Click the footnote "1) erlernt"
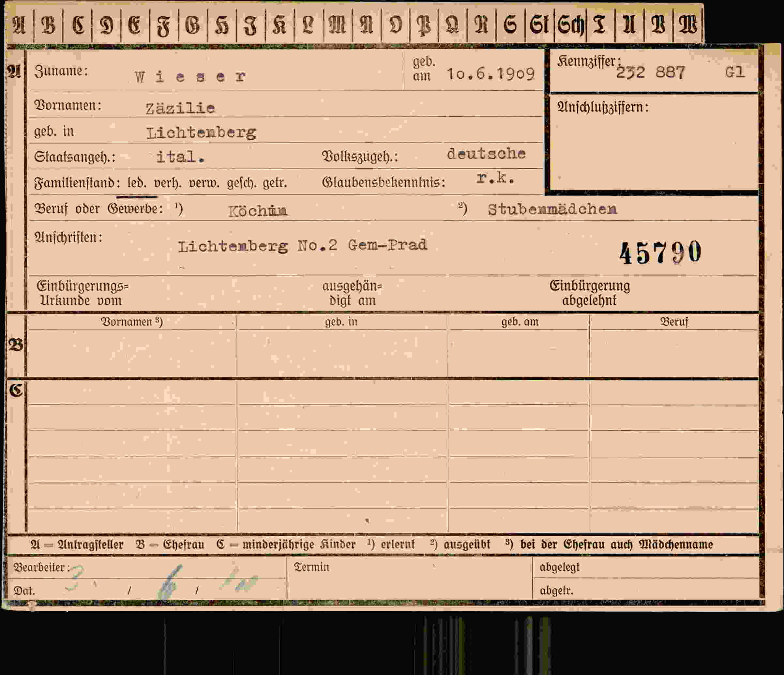 [x=391, y=544]
